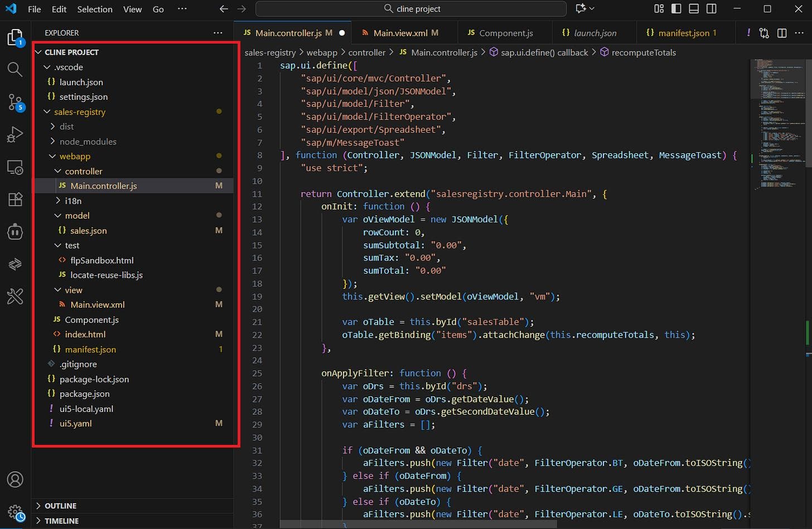Open the Manage gear settings icon
This screenshot has width=812, height=529.
[x=15, y=512]
